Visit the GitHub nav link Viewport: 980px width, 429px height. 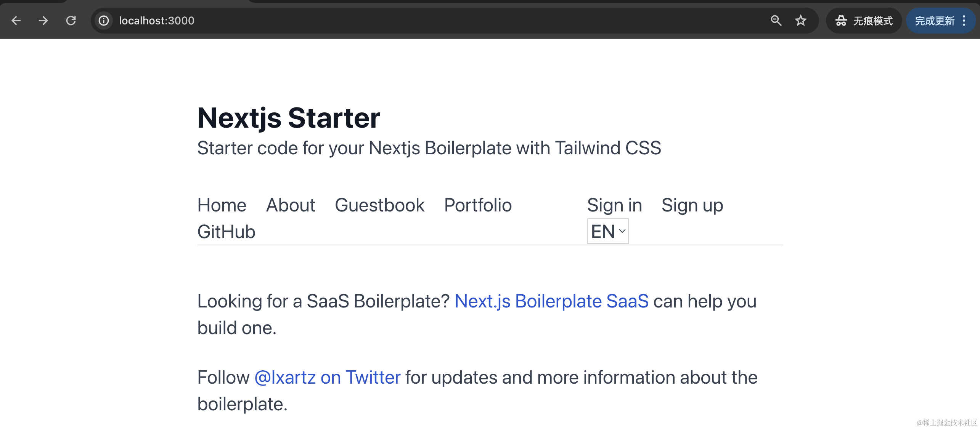pos(226,232)
